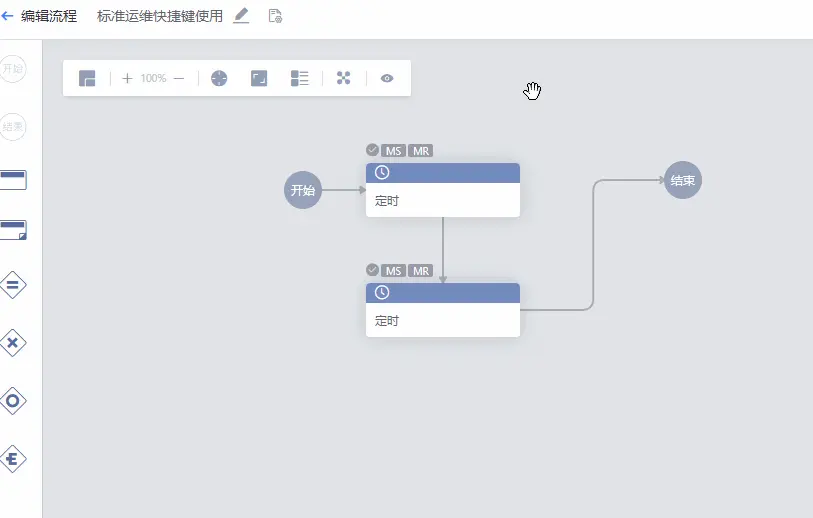Click the square frame-select icon in the toolbar
813x518 pixels.
(259, 78)
